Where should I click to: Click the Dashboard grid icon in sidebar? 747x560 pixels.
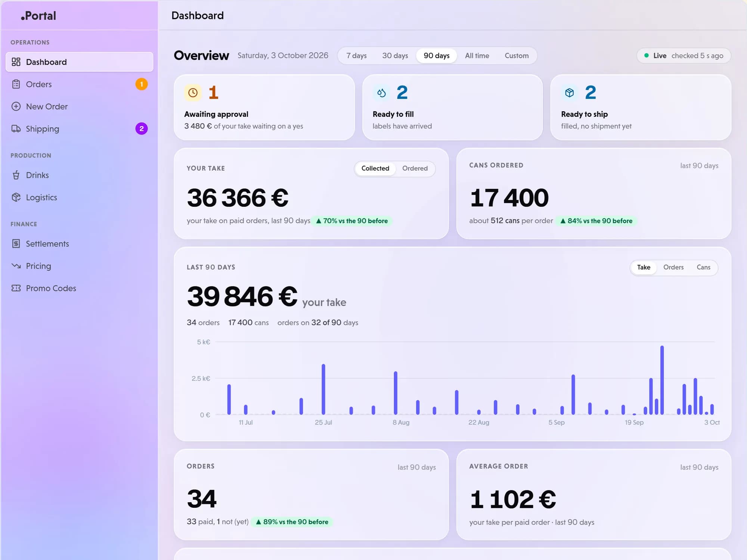16,62
